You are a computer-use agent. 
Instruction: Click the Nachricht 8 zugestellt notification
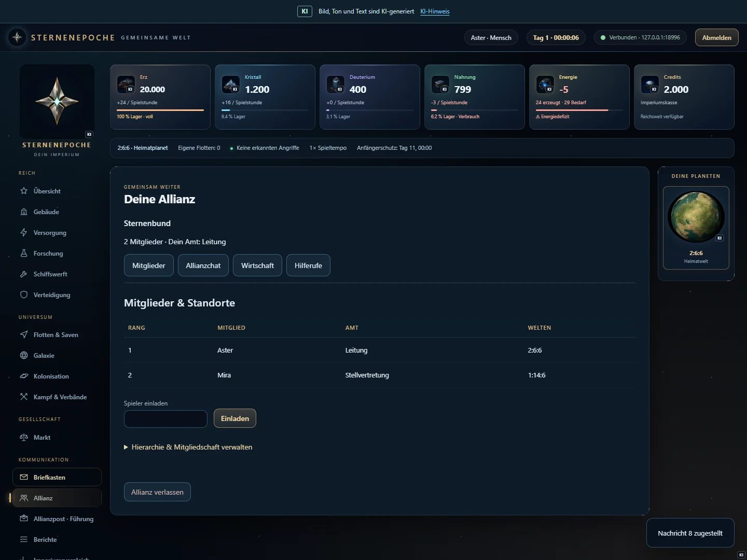690,533
